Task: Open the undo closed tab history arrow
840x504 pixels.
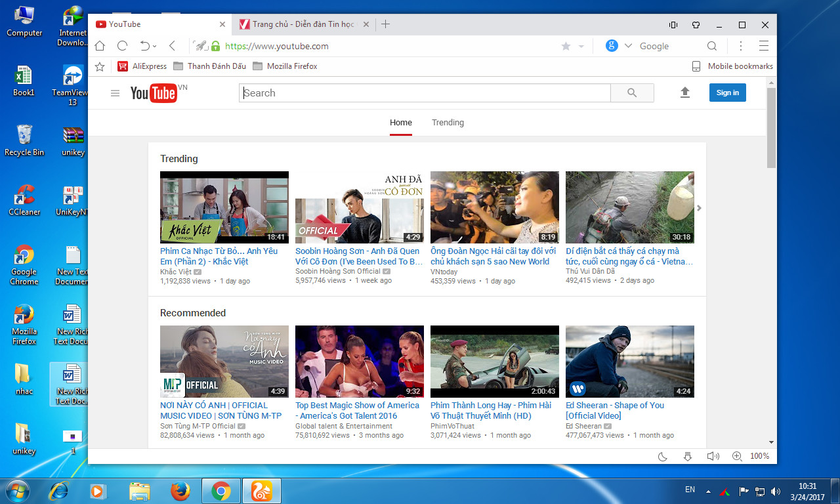Action: 155,47
